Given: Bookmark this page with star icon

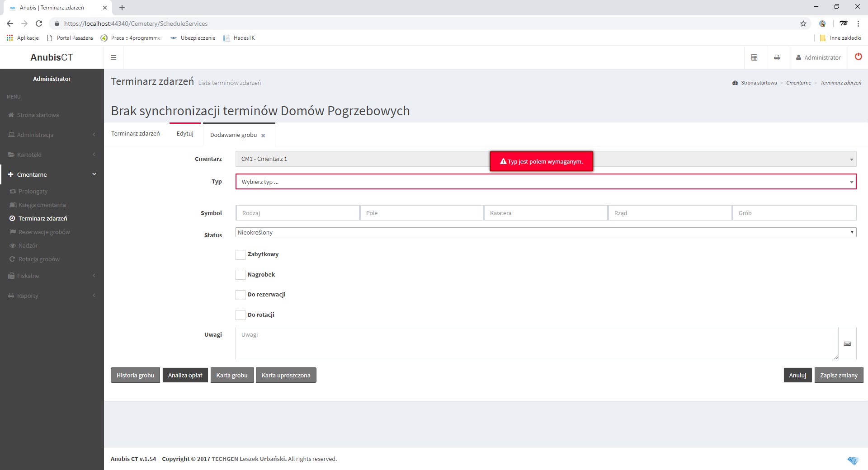Looking at the screenshot, I should (x=803, y=23).
